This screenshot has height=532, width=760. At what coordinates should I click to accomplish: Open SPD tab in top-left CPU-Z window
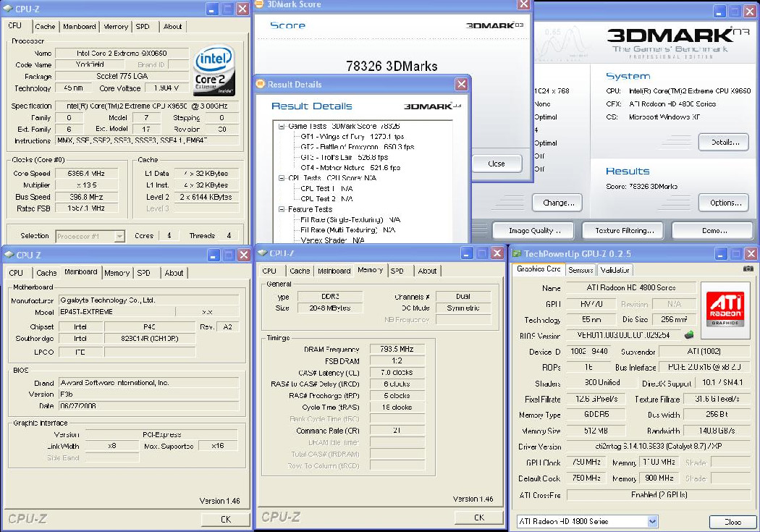(143, 27)
